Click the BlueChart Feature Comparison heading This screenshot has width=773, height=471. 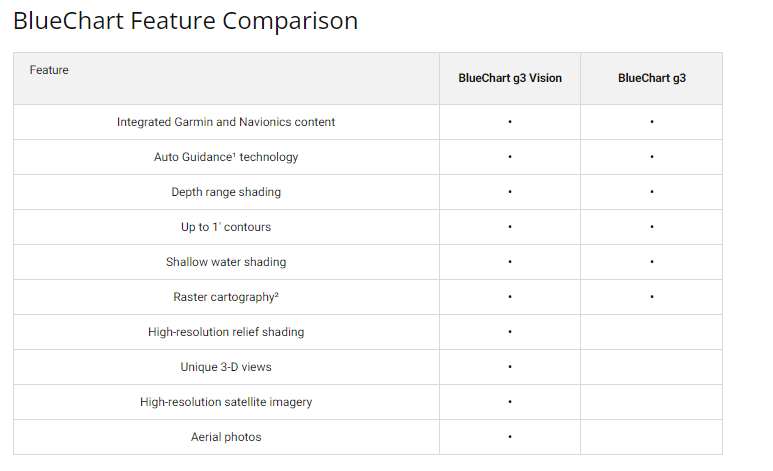point(185,21)
